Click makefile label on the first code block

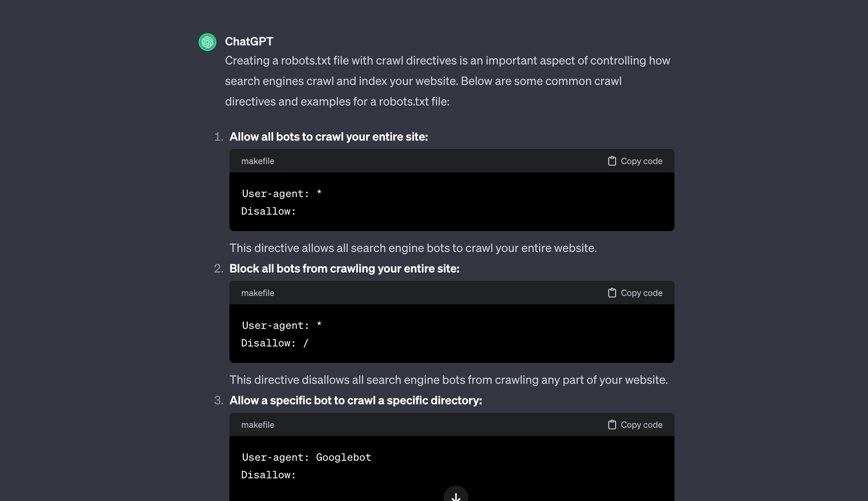(258, 161)
